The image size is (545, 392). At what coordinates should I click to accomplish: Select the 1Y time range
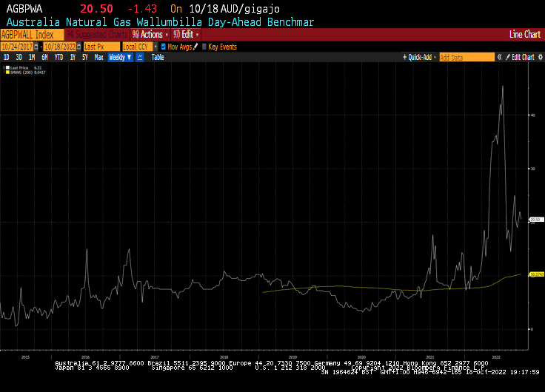73,57
